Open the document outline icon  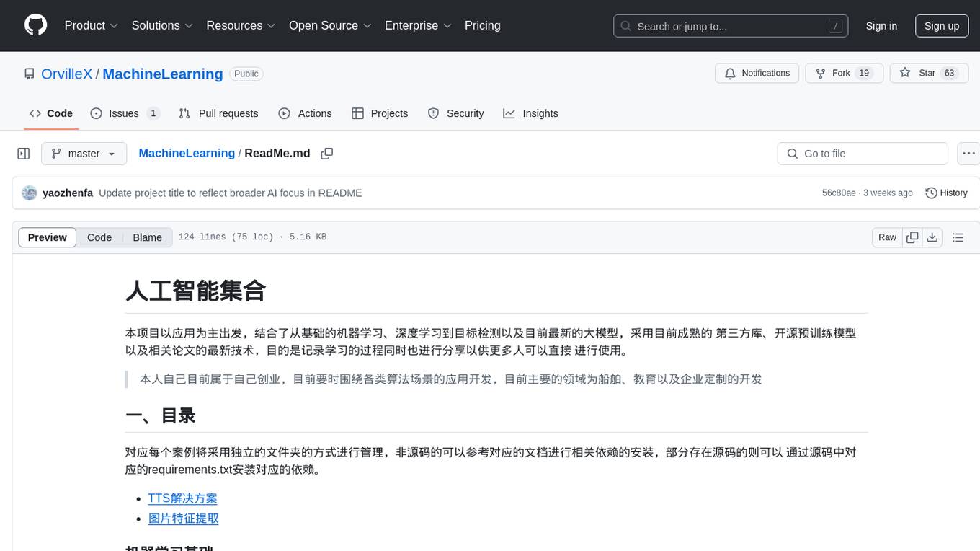click(x=958, y=237)
